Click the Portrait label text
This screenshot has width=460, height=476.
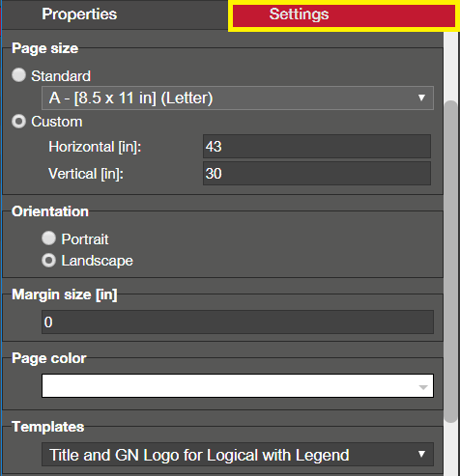tap(85, 239)
